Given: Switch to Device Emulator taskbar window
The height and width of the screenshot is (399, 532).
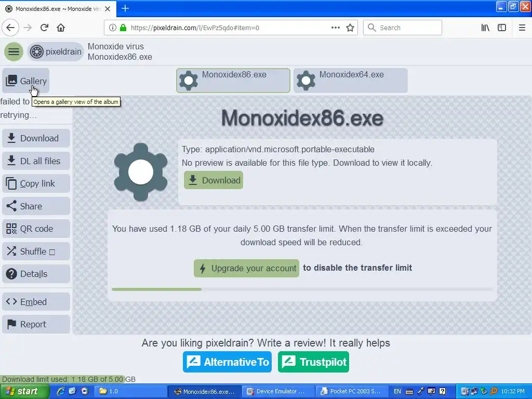Looking at the screenshot, I should pos(278,392).
